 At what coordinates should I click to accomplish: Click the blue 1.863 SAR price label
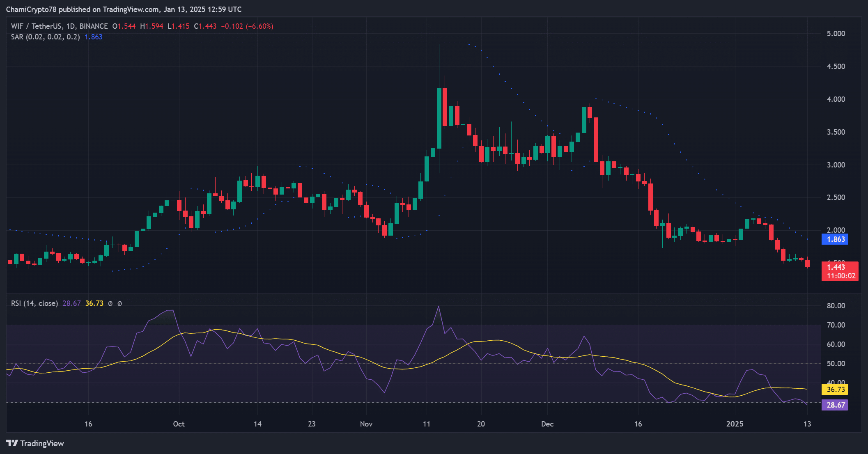(835, 239)
